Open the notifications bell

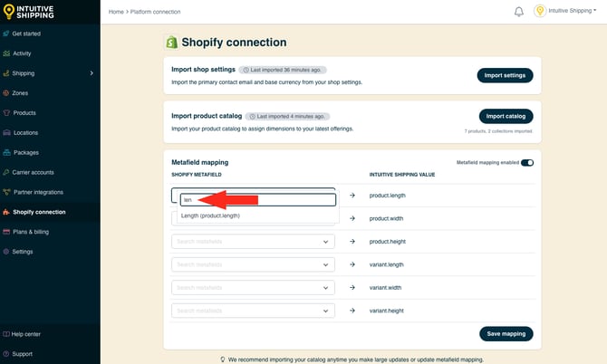[519, 12]
